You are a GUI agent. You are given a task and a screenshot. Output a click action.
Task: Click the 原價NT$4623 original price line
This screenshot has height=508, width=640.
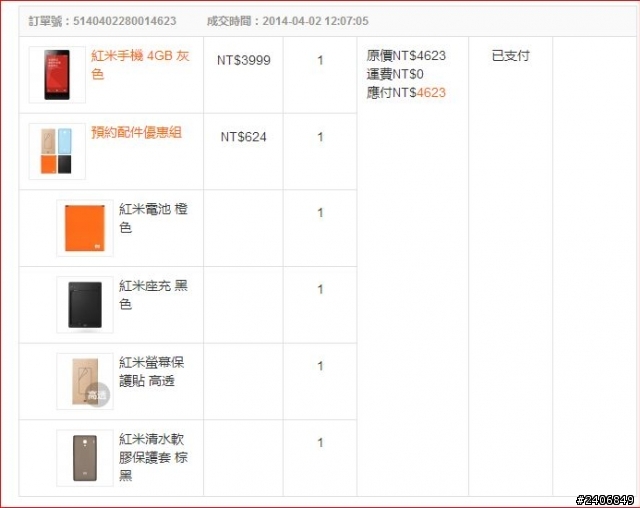406,55
